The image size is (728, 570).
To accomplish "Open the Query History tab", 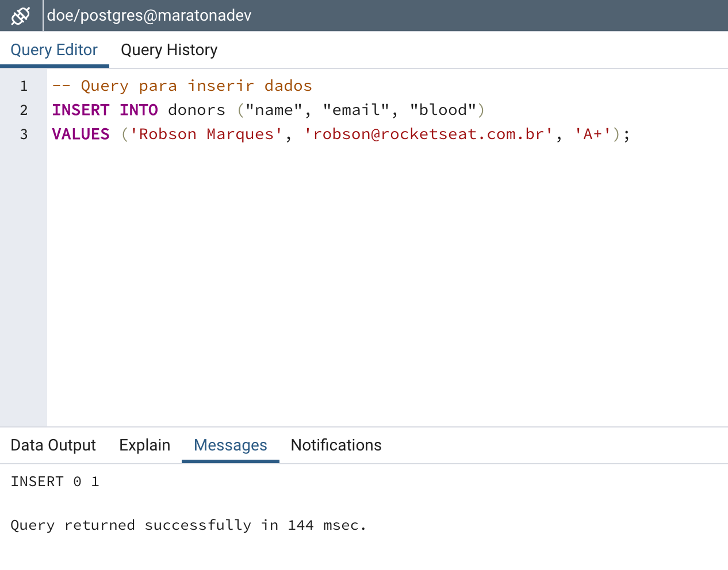I will [169, 50].
